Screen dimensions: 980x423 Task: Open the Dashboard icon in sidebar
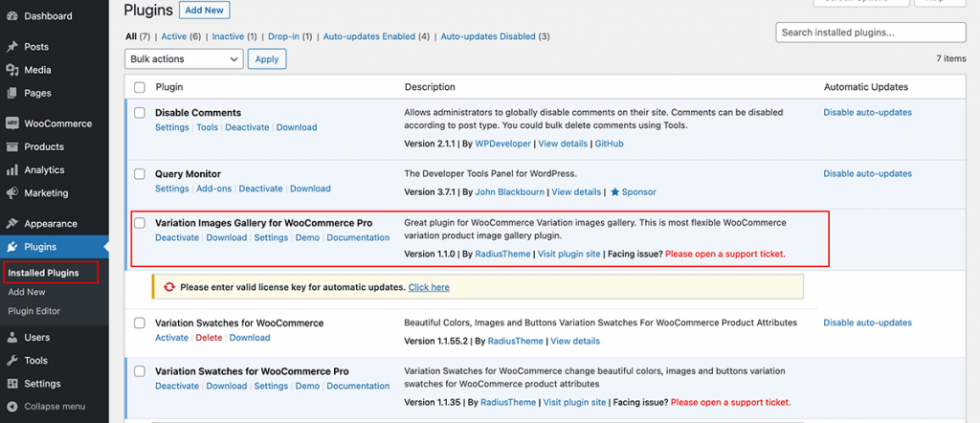pos(11,16)
